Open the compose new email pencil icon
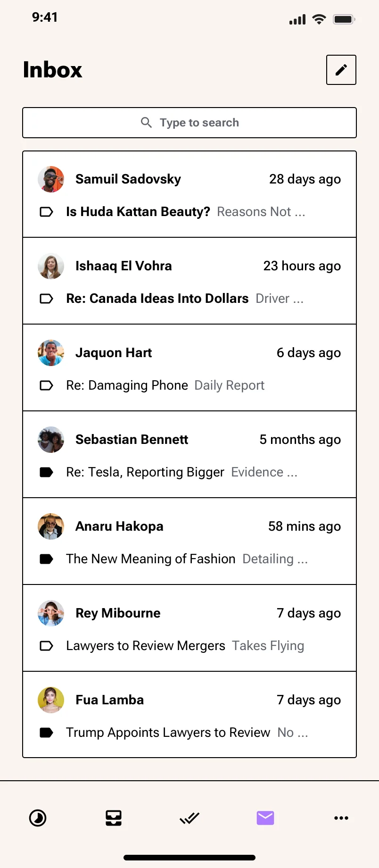 pyautogui.click(x=341, y=69)
